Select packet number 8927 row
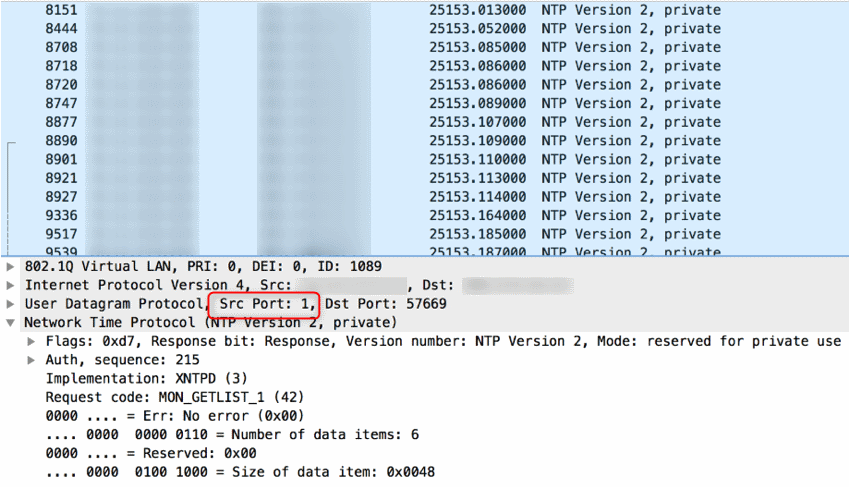The height and width of the screenshot is (487, 849). (424, 197)
